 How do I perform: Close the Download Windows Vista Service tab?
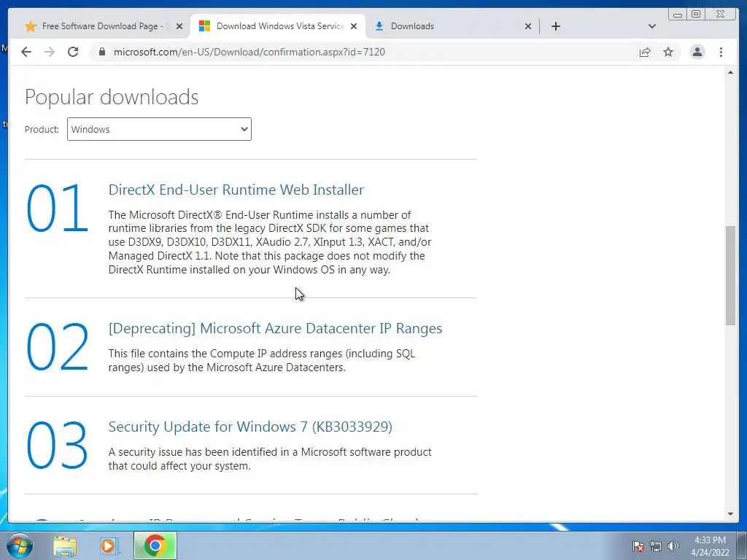tap(354, 27)
